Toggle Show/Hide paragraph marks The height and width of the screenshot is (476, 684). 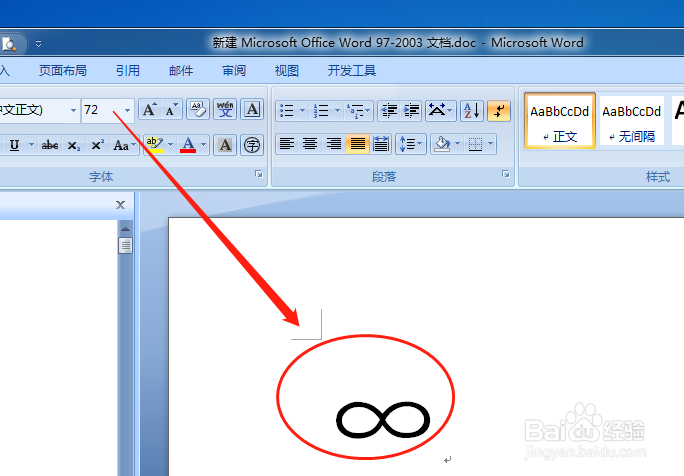[499, 110]
